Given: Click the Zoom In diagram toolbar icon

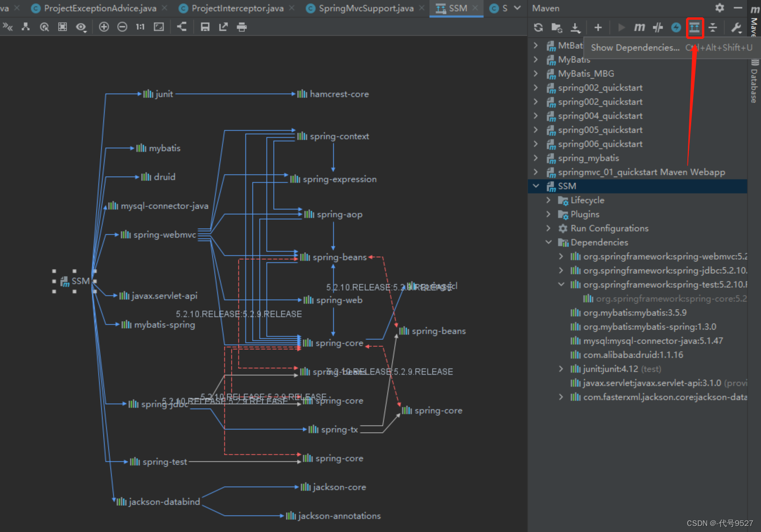Looking at the screenshot, I should 104,27.
